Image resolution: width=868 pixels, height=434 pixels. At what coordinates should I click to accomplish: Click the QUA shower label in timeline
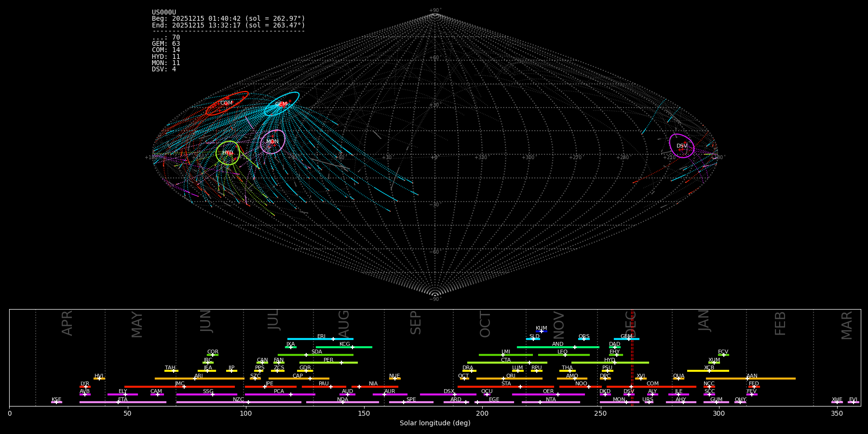pyautogui.click(x=679, y=376)
